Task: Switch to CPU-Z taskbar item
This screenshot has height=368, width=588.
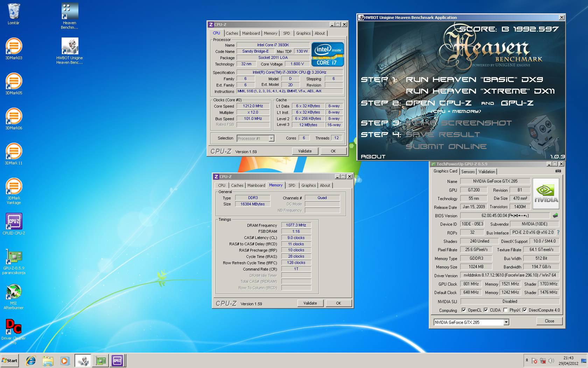Action: (117, 361)
